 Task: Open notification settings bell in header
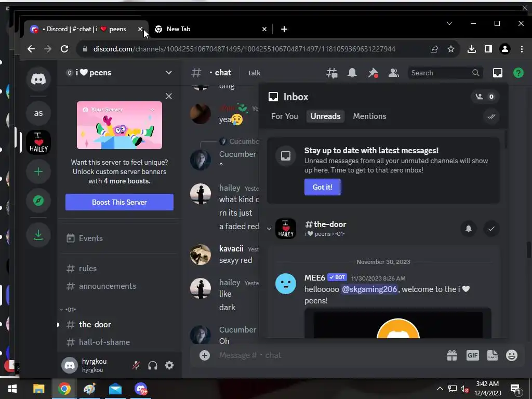point(352,73)
